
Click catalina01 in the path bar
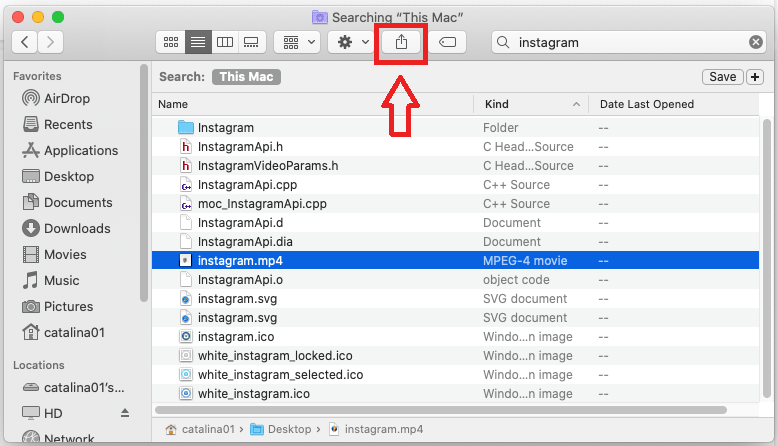click(200, 429)
